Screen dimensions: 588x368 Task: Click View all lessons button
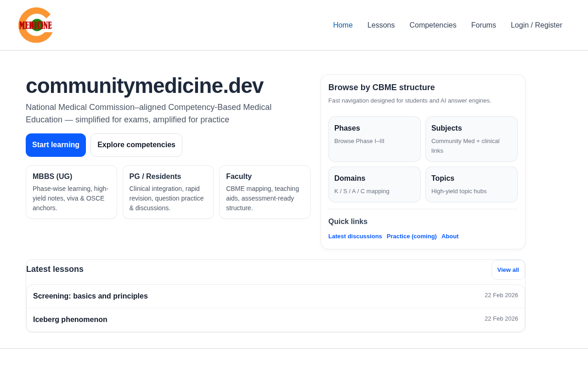(508, 270)
